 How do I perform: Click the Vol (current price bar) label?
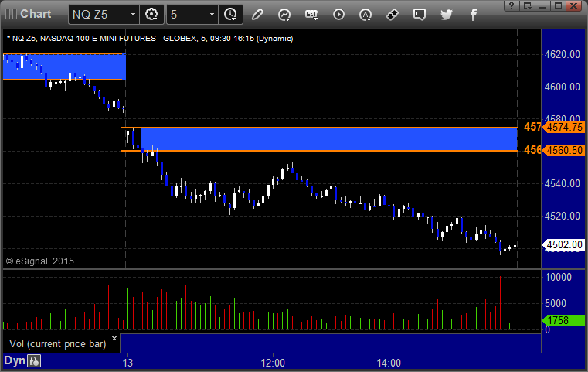(x=58, y=344)
